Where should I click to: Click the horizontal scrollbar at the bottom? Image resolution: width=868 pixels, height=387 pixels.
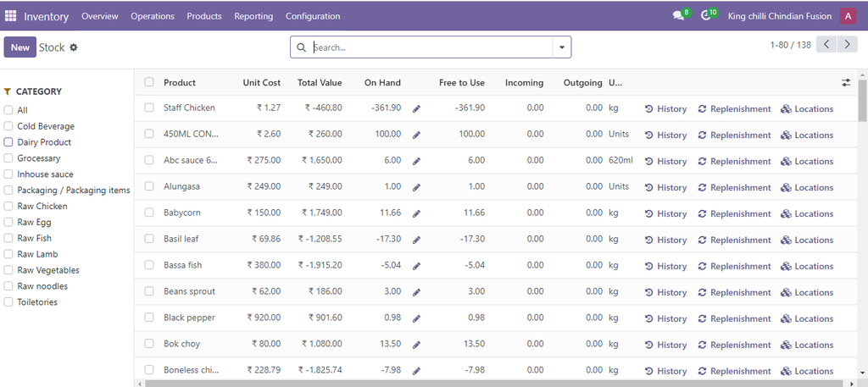coord(495,383)
